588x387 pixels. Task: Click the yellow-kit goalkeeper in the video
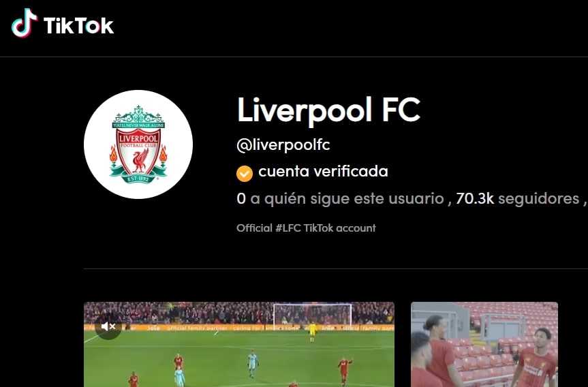[312, 332]
